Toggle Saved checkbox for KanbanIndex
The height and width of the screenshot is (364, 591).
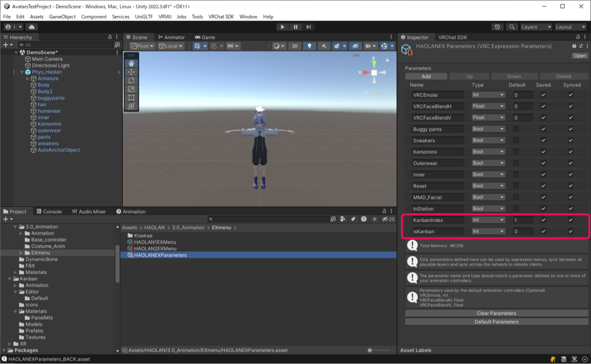[543, 220]
